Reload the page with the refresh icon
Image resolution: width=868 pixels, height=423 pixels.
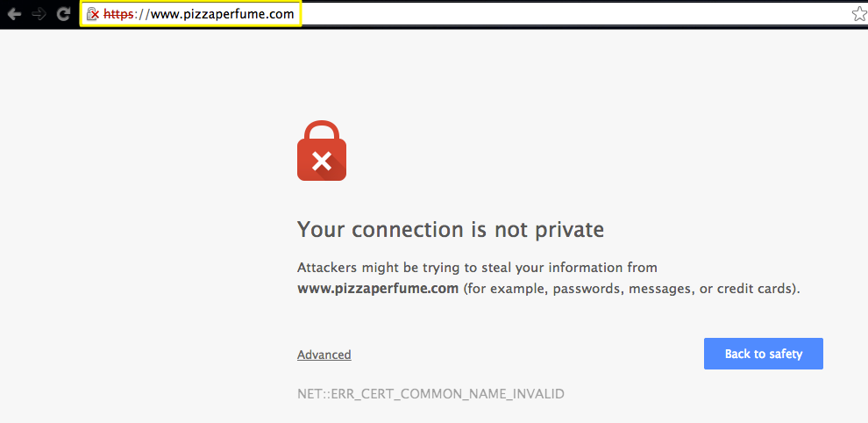click(64, 14)
